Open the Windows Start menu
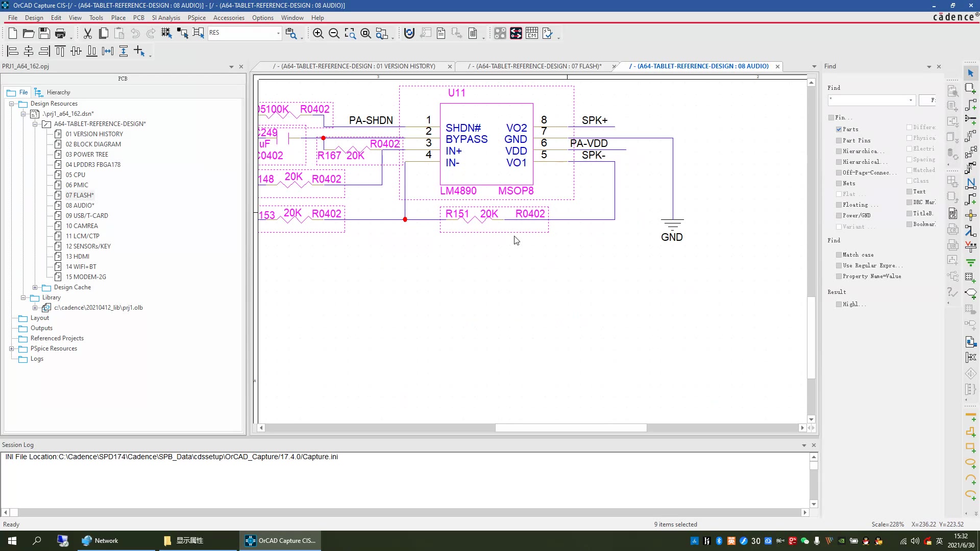The image size is (980, 551). click(12, 541)
